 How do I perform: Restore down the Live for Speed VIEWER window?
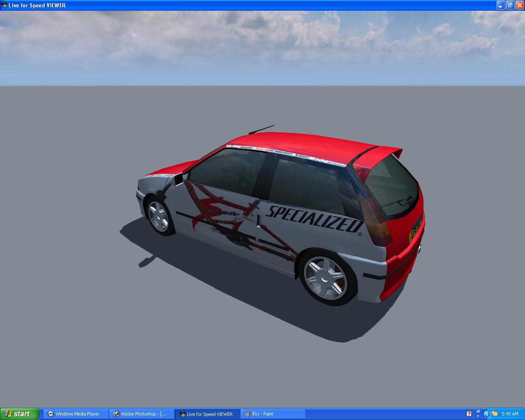[x=510, y=5]
